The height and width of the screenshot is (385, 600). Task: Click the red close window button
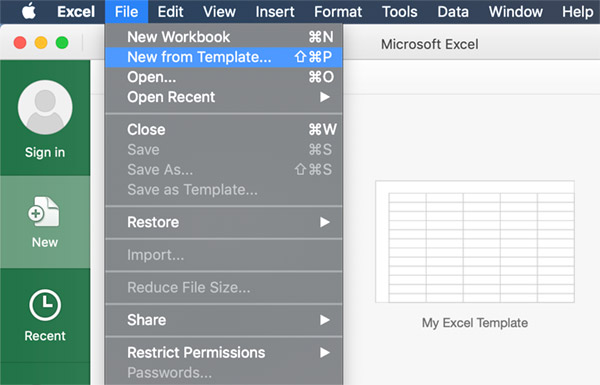[x=20, y=42]
